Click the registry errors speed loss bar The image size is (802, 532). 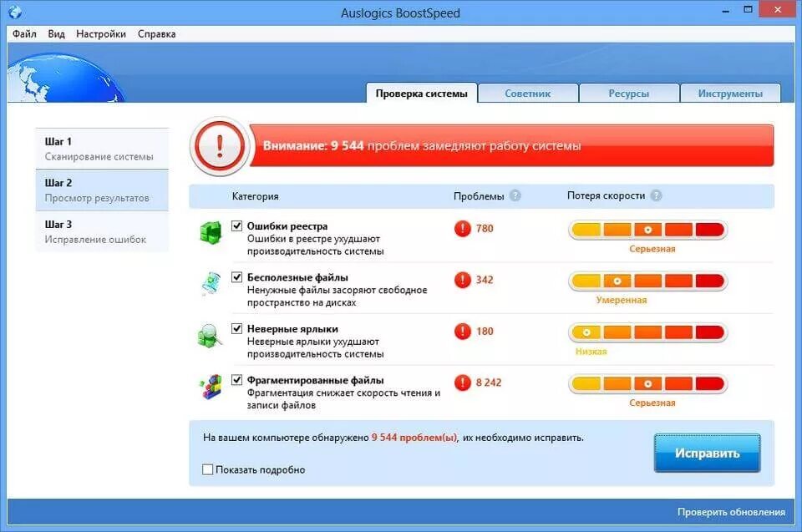648,230
